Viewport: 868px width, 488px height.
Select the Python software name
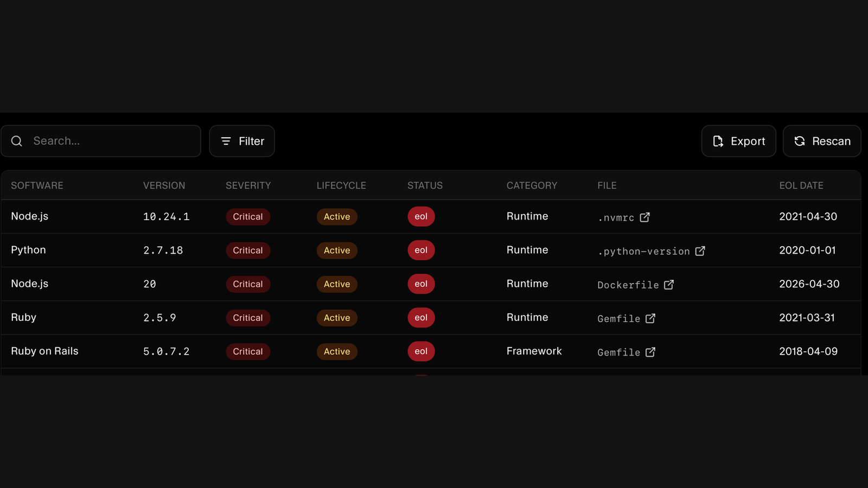28,250
